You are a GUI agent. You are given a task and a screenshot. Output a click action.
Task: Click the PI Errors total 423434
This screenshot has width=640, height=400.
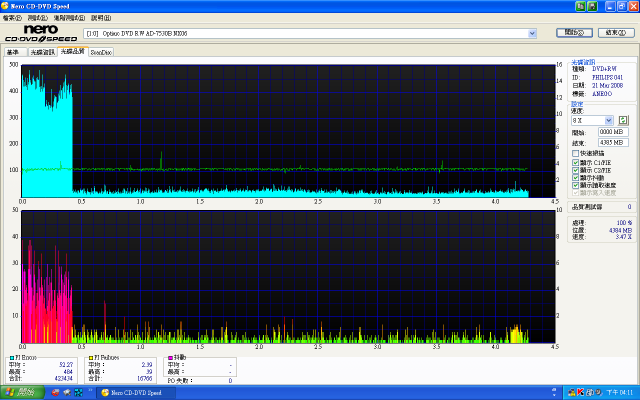[x=63, y=378]
